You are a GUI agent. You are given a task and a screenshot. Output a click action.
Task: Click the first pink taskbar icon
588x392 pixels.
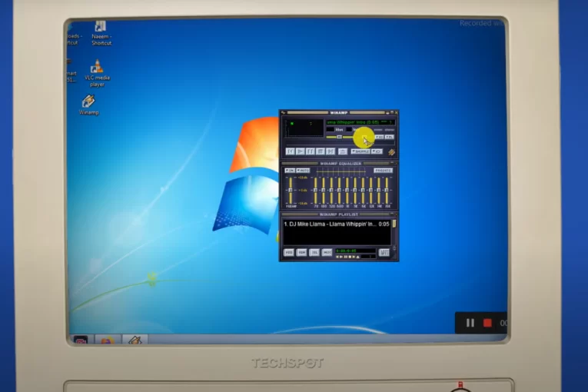pyautogui.click(x=80, y=341)
